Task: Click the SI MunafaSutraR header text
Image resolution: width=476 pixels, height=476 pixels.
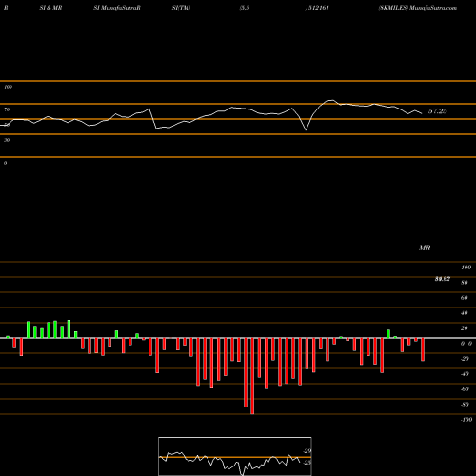Action: [x=117, y=8]
